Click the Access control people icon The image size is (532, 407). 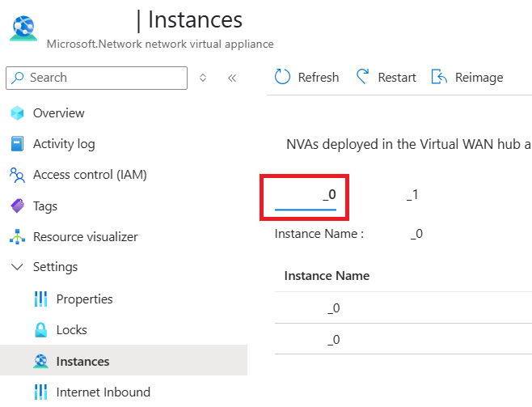[x=17, y=175]
